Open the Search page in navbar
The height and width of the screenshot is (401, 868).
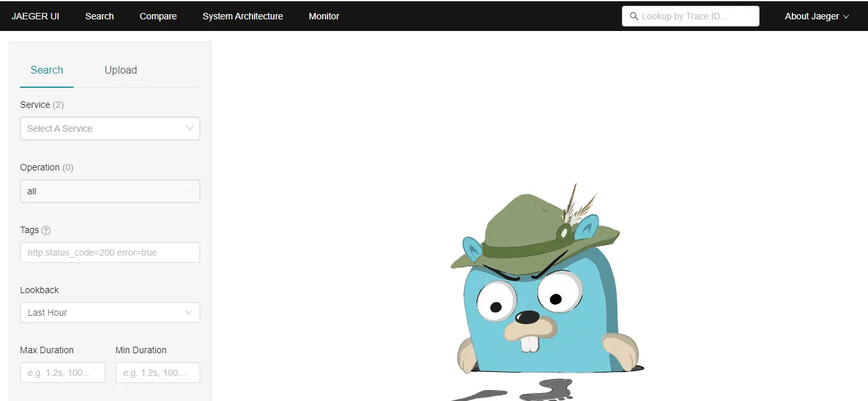pos(99,16)
